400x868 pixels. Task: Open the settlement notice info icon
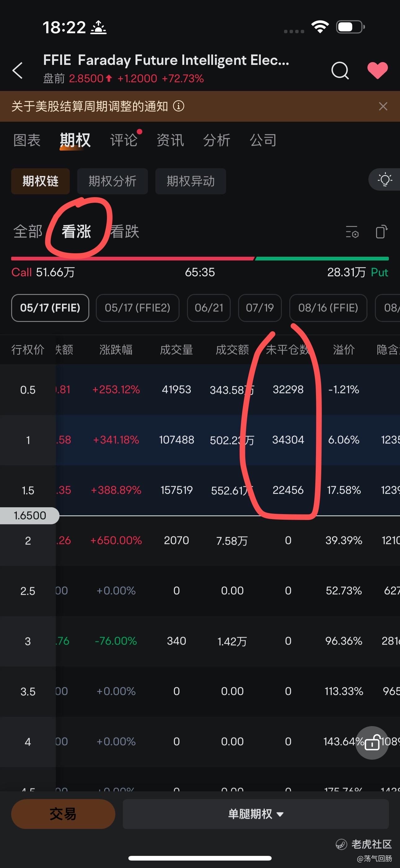point(179,106)
